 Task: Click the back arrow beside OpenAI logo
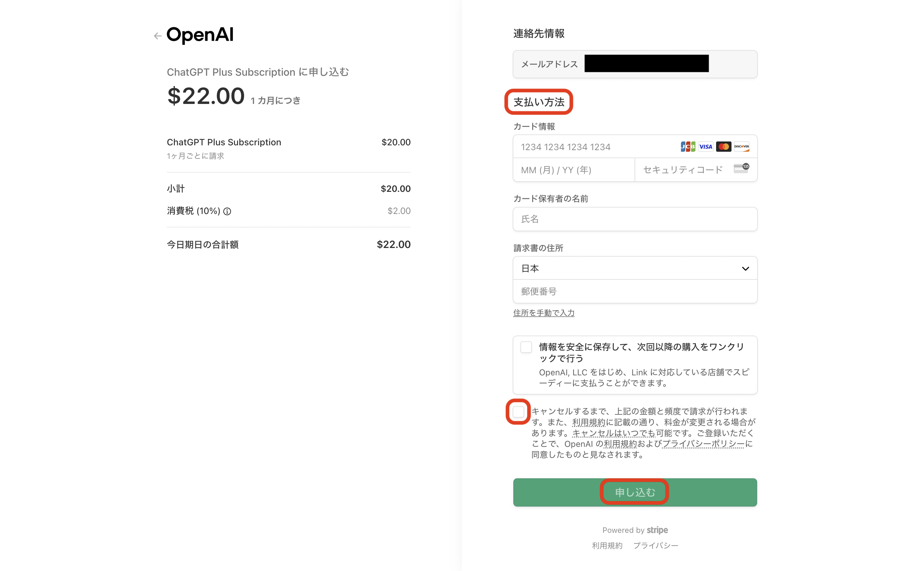click(x=158, y=36)
